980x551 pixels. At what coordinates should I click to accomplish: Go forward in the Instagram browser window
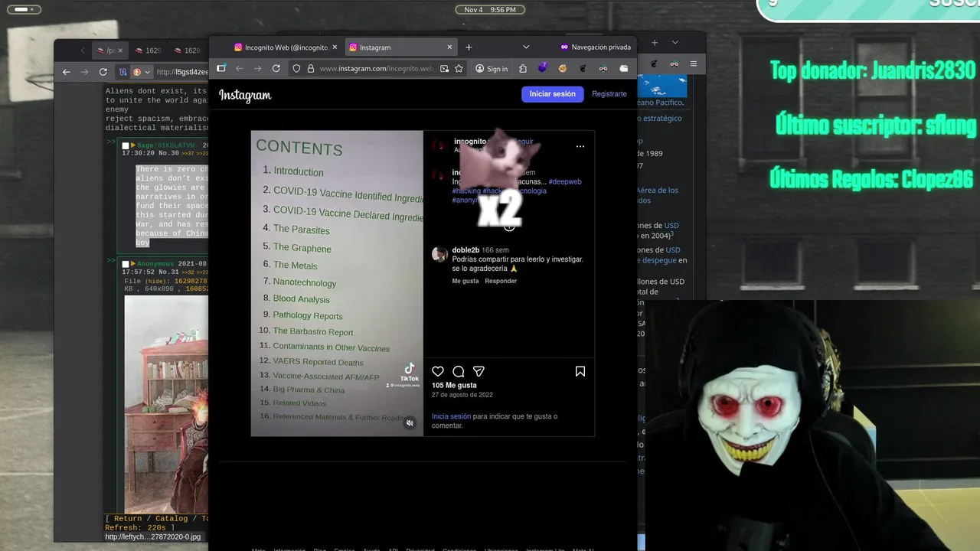click(257, 68)
